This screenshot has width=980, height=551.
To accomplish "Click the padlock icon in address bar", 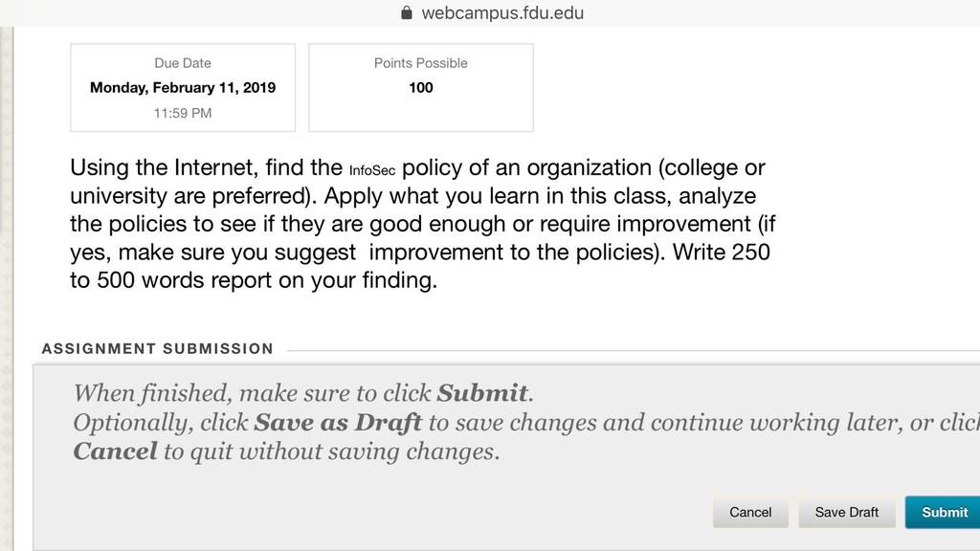I will 406,12.
